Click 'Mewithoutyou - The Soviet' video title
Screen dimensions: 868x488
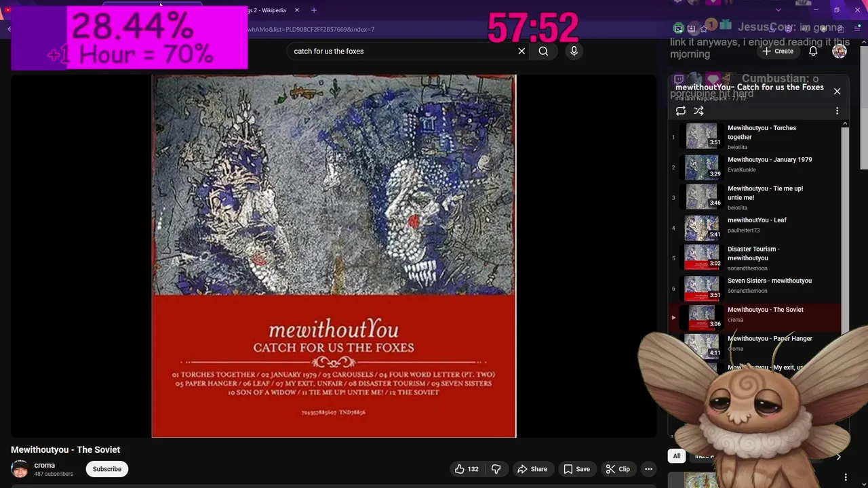(x=65, y=449)
